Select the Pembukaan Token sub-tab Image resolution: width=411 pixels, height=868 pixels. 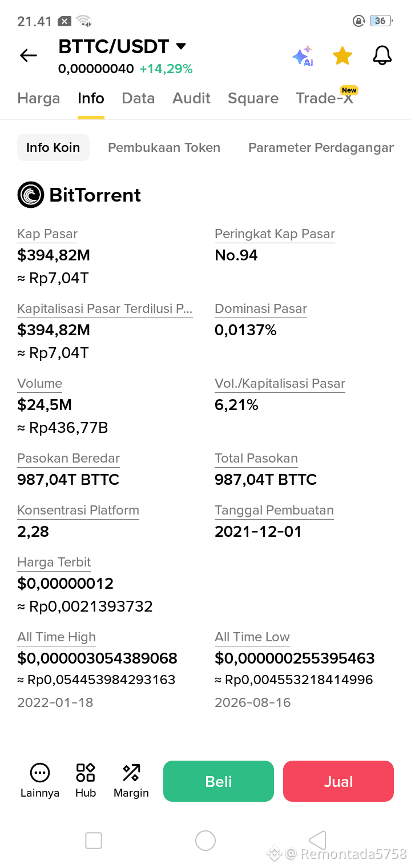[164, 147]
